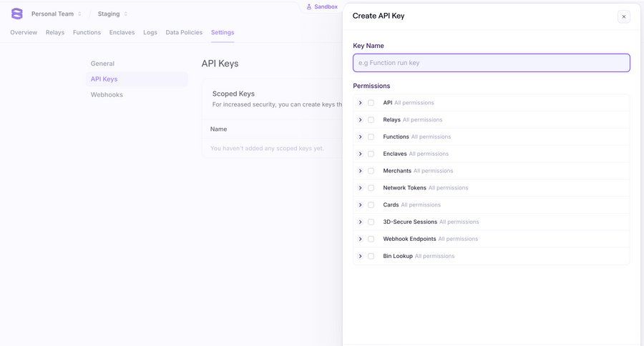The width and height of the screenshot is (644, 346).
Task: Click the 'Webhook Endpoints' permission label
Action: 409,239
